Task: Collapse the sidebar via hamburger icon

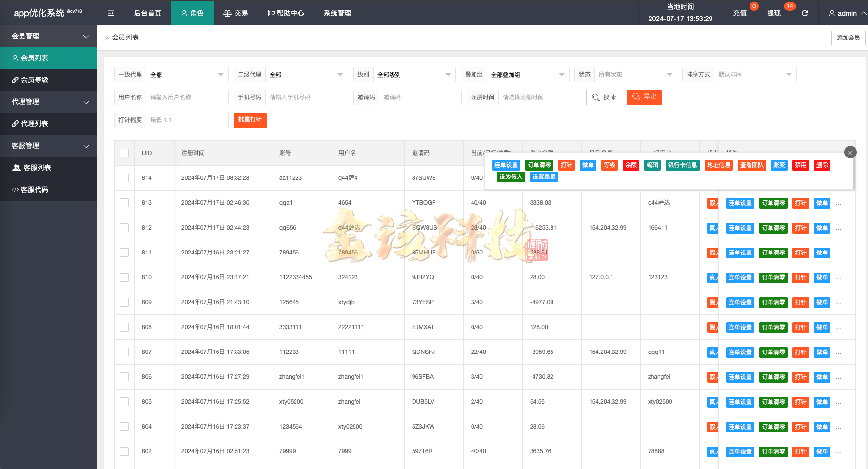Action: tap(110, 13)
